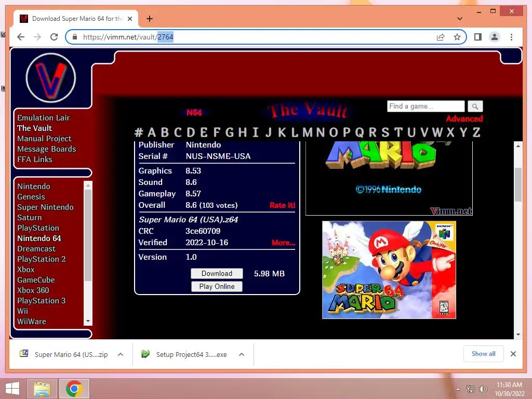Open Manual Project in sidebar
The height and width of the screenshot is (399, 532).
pos(45,138)
